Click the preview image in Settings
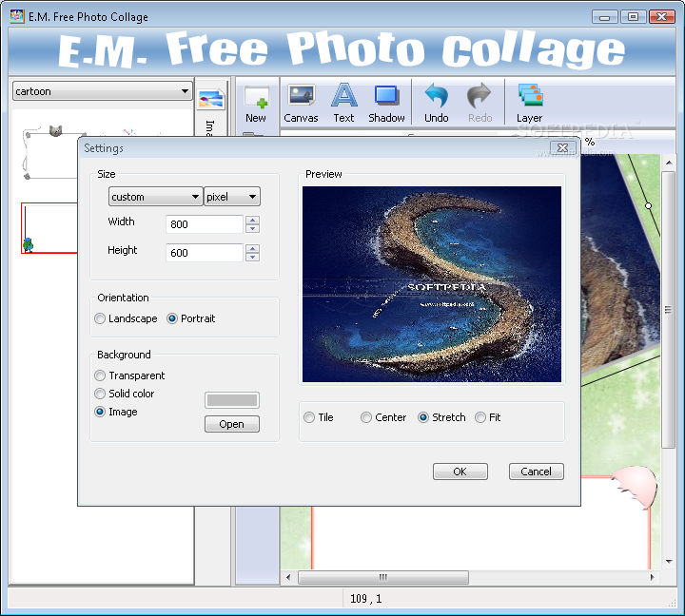 coord(432,284)
